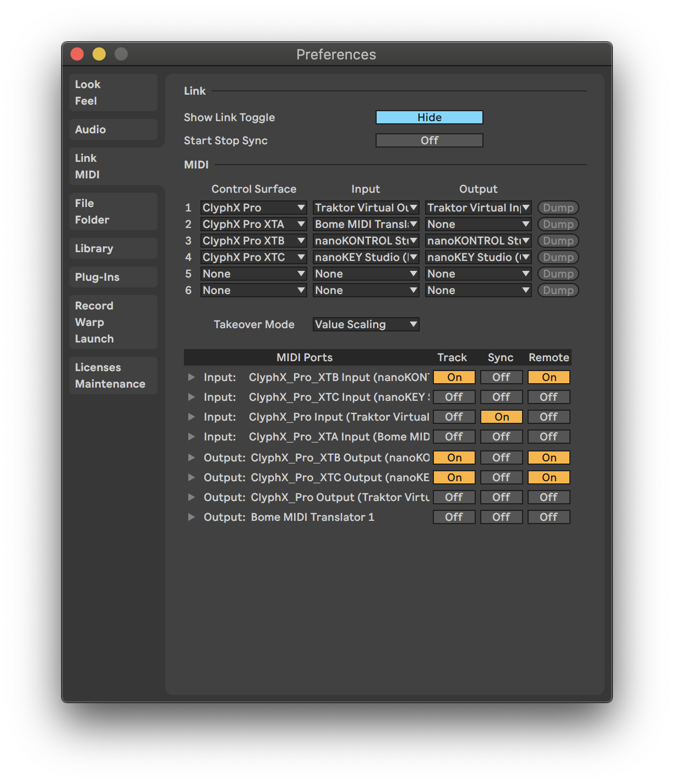
Task: Enable Remote for Bome MIDI Translator 1 Output
Action: [549, 517]
